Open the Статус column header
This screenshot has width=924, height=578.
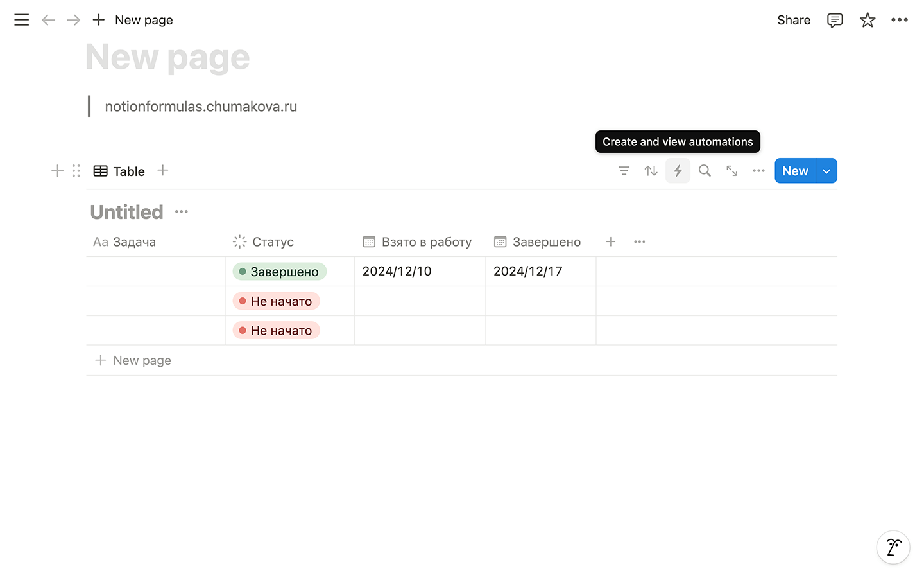click(x=290, y=242)
